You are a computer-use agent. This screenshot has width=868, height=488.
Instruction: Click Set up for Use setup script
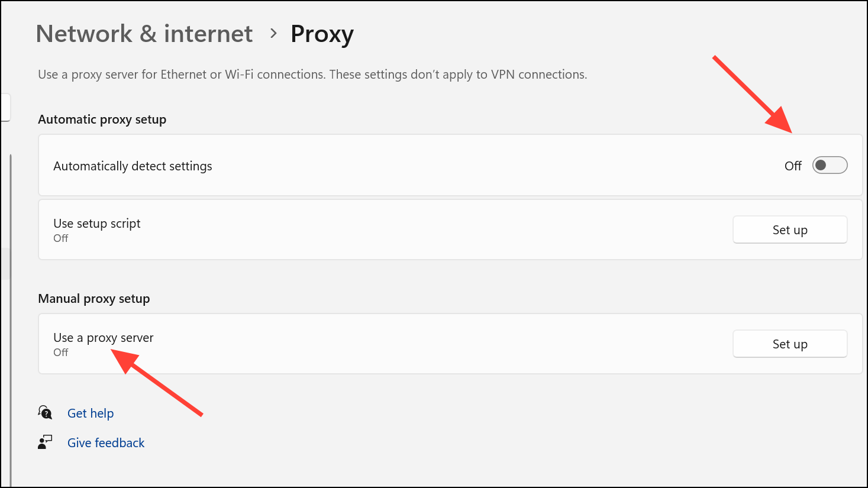(x=789, y=230)
